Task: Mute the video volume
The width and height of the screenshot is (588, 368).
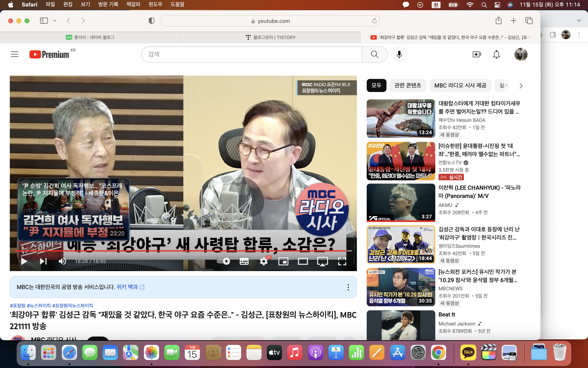Action: tap(62, 261)
